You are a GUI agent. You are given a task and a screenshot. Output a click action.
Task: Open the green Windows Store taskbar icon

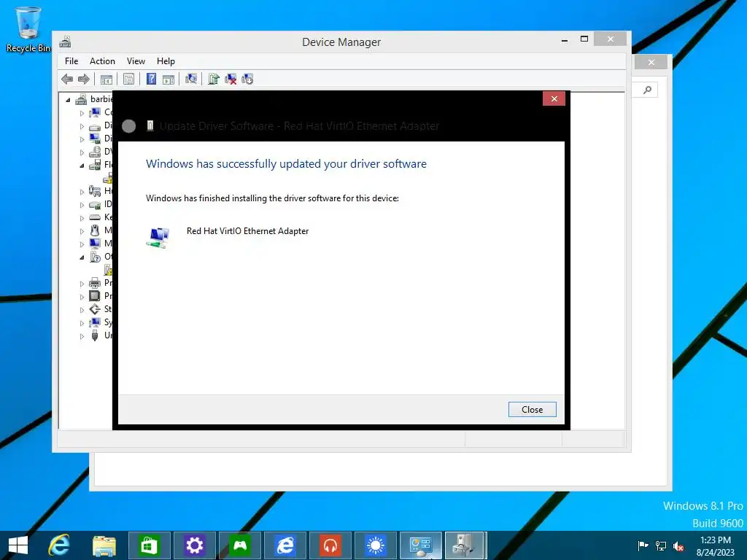[x=149, y=545]
